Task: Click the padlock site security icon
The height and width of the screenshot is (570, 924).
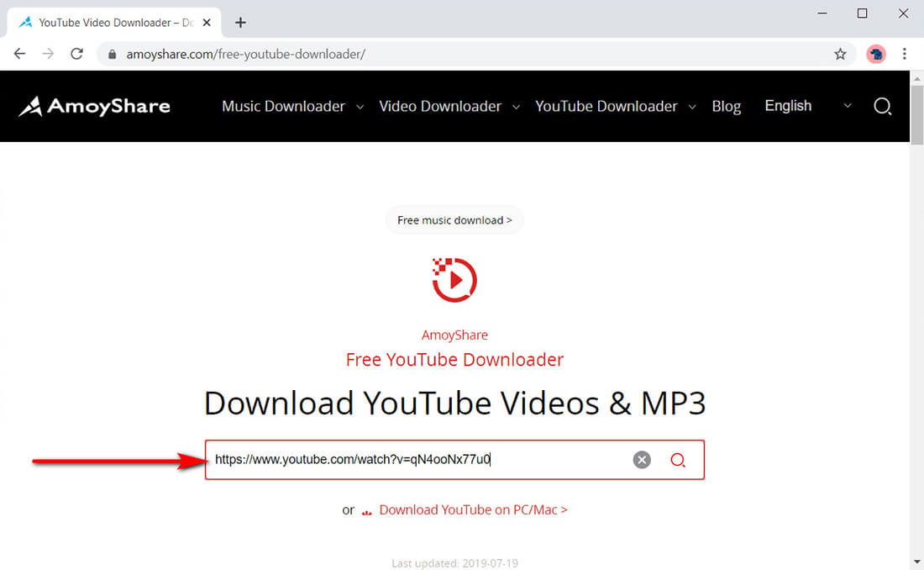Action: click(x=112, y=55)
